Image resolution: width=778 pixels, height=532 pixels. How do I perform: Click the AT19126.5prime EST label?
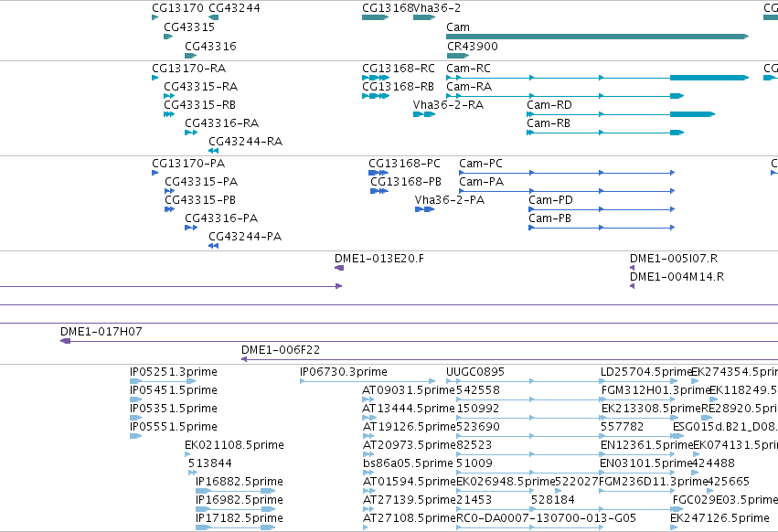[409, 427]
